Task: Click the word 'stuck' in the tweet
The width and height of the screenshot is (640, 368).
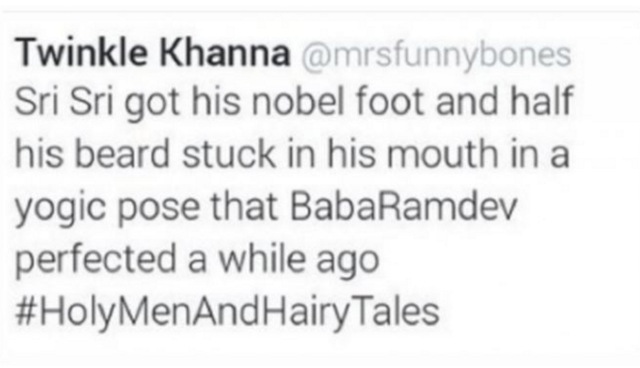Action: coord(229,153)
